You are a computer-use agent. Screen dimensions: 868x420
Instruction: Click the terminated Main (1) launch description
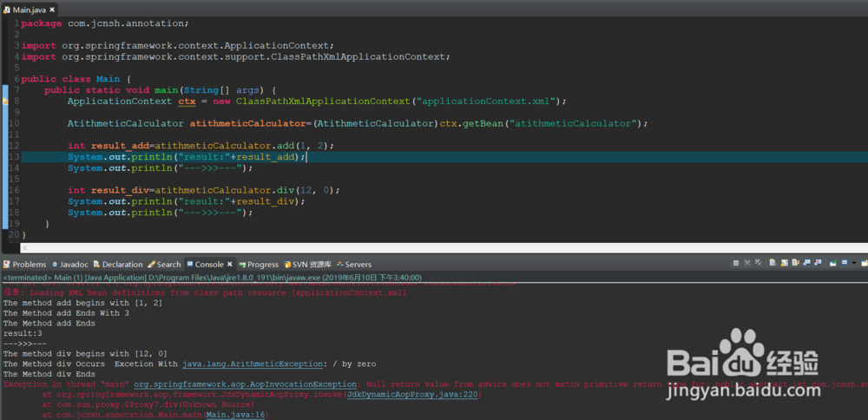tap(212, 277)
